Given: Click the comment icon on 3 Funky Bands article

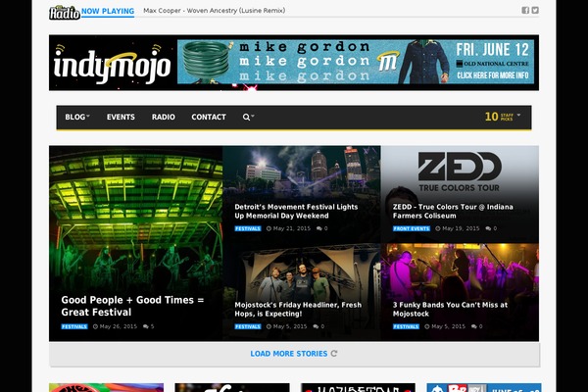Looking at the screenshot, I should (474, 326).
